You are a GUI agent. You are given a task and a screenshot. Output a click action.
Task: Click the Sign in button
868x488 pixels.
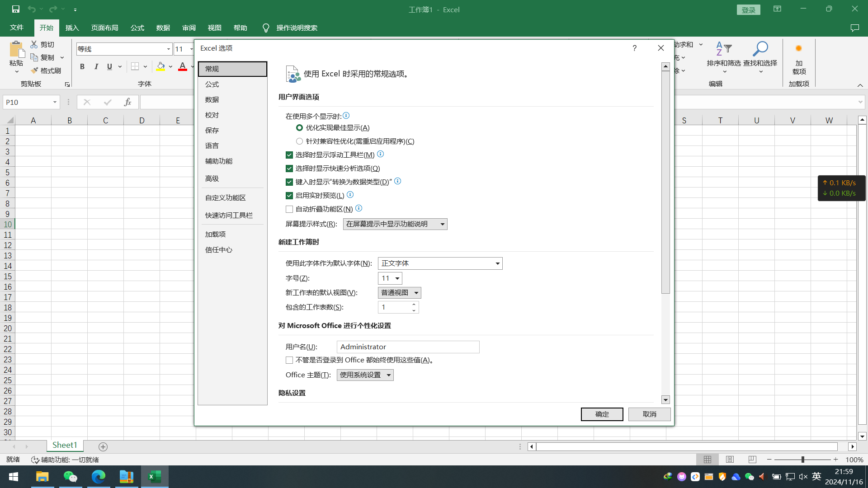click(x=748, y=10)
